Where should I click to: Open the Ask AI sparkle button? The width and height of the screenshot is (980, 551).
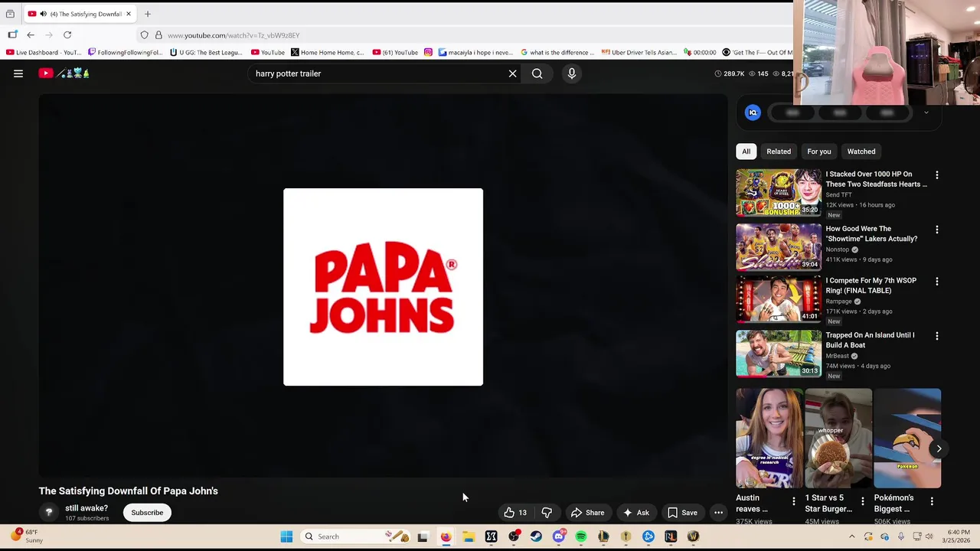pyautogui.click(x=636, y=513)
